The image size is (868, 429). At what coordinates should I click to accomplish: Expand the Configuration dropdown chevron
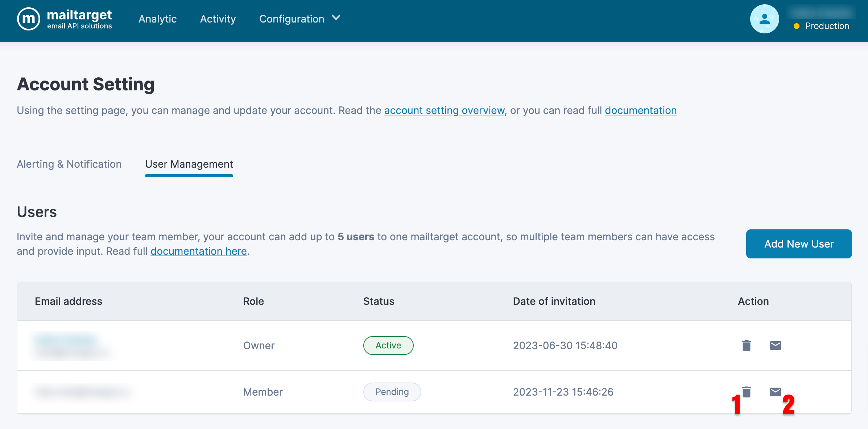[x=336, y=18]
